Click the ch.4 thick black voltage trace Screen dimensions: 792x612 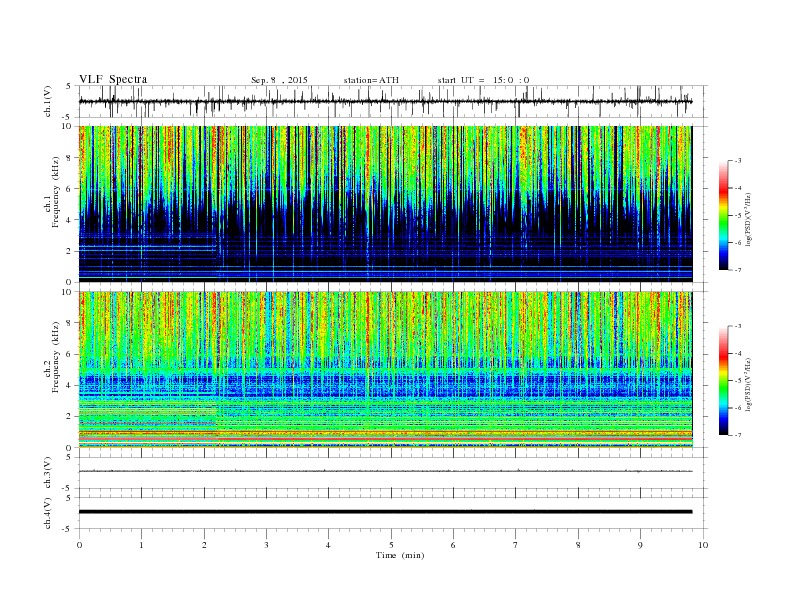pos(385,512)
